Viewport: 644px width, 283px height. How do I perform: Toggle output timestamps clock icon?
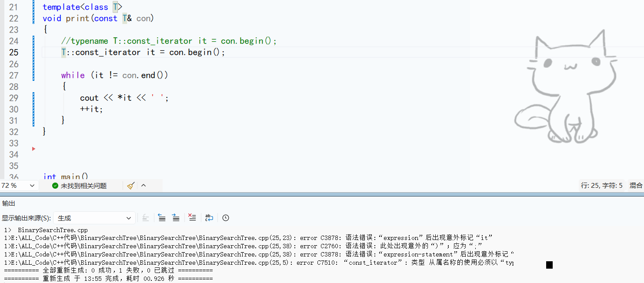226,218
